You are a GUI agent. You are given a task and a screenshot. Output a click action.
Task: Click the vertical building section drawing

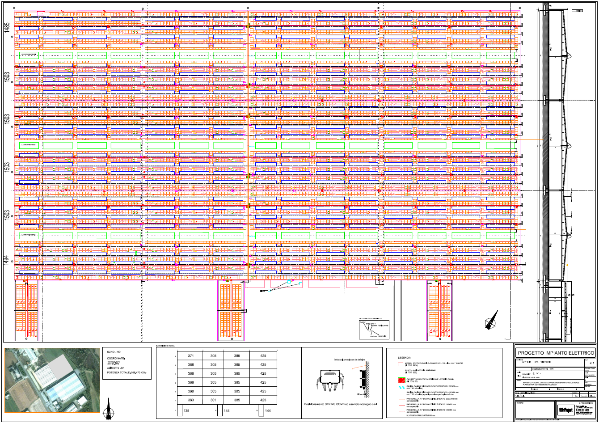tap(556, 172)
